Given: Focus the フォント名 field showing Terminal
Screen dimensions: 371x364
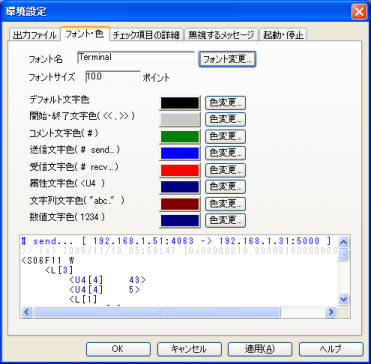Looking at the screenshot, I should [136, 58].
